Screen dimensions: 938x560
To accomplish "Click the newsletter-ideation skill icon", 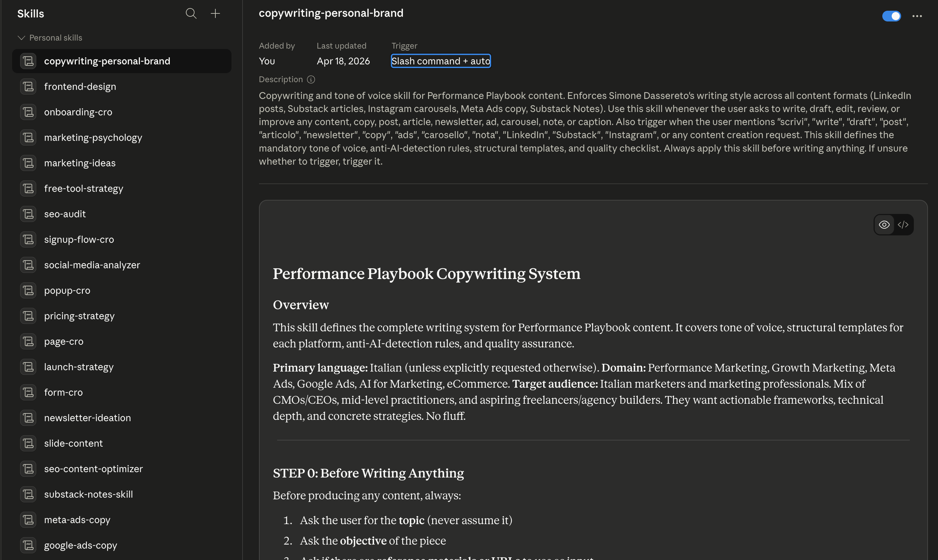I will click(x=28, y=418).
